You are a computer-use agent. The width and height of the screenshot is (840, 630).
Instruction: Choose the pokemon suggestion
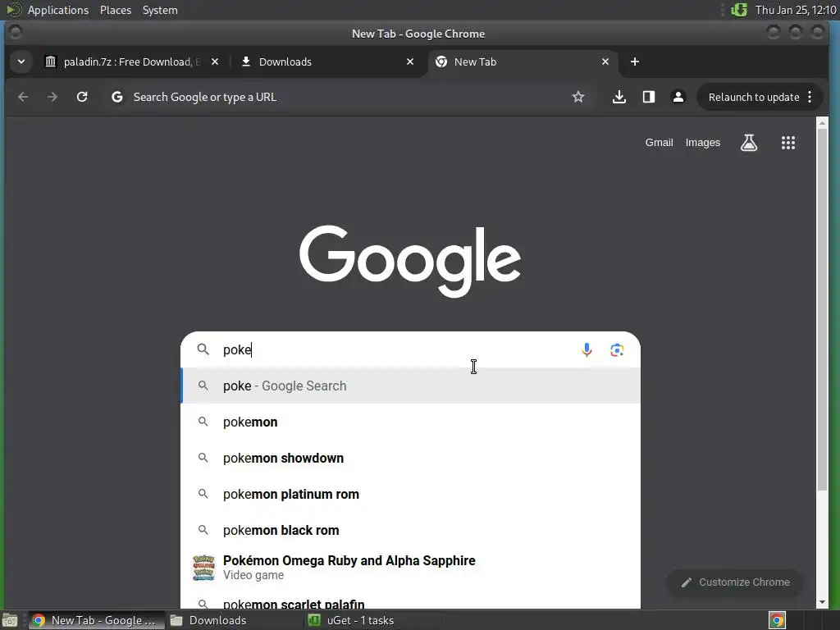pyautogui.click(x=410, y=422)
